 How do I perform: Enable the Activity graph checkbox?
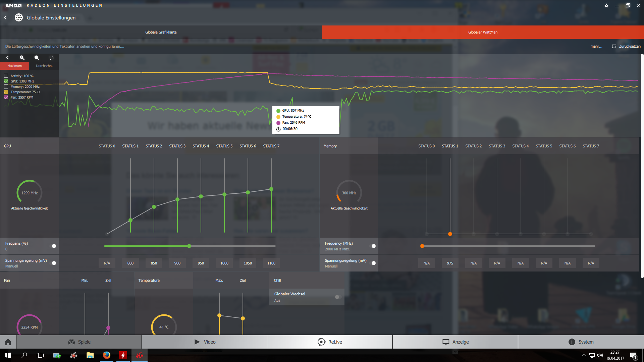pos(6,76)
